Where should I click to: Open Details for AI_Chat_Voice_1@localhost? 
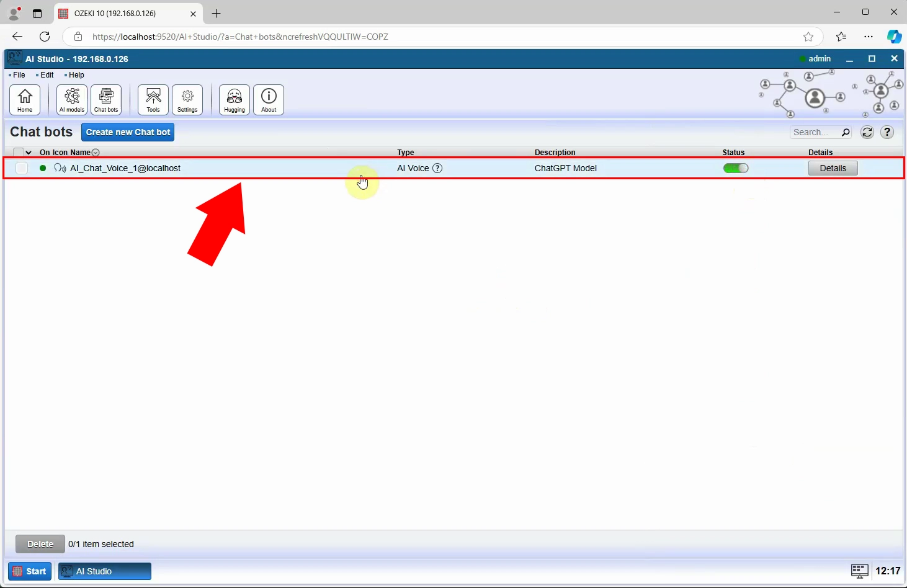[833, 168]
